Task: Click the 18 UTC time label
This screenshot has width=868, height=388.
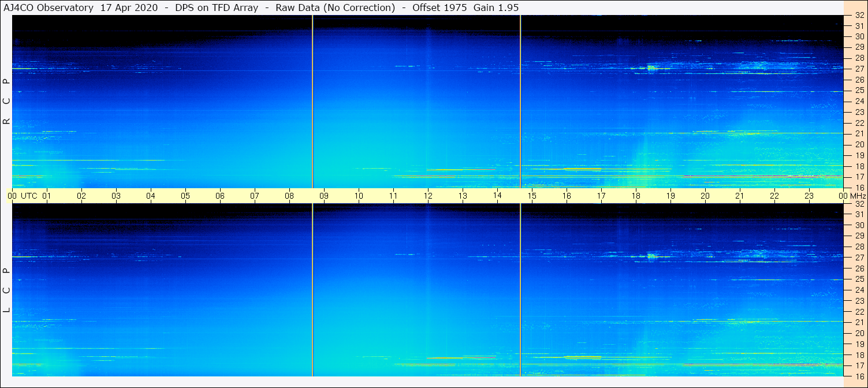Action: pos(636,196)
